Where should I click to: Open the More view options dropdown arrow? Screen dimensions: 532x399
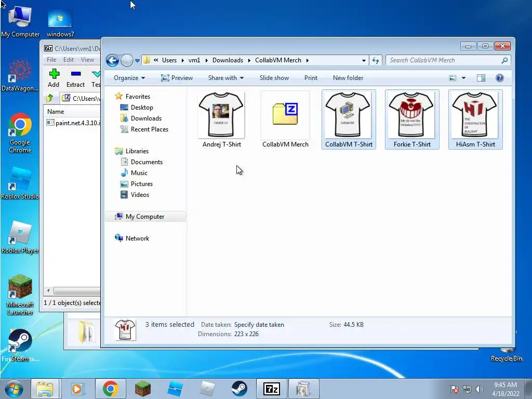coord(463,78)
